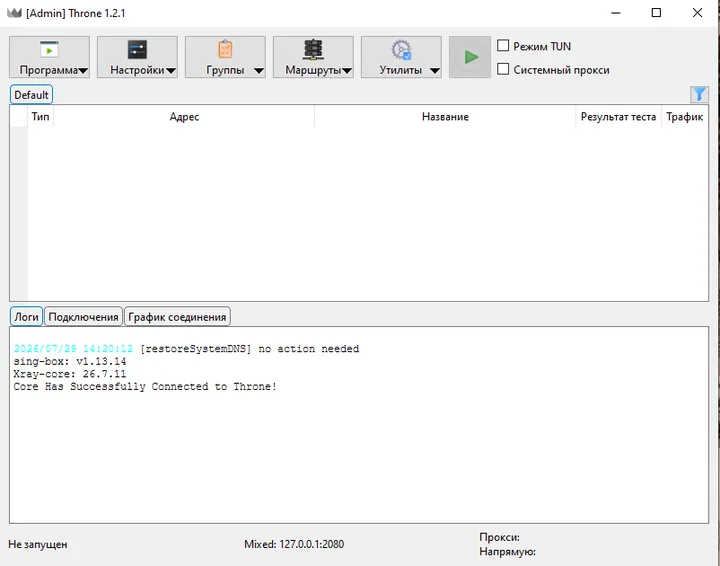Open the blue filter funnel icon
The width and height of the screenshot is (720, 566).
coord(699,95)
